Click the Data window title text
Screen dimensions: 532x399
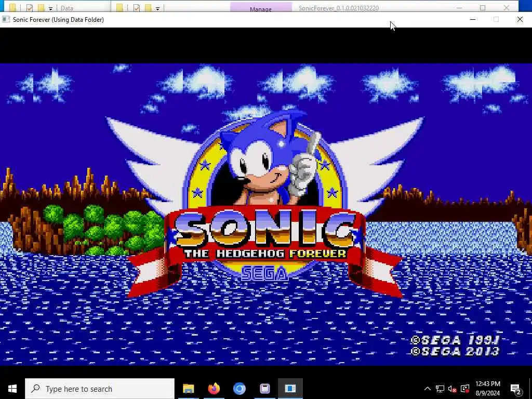coord(67,8)
